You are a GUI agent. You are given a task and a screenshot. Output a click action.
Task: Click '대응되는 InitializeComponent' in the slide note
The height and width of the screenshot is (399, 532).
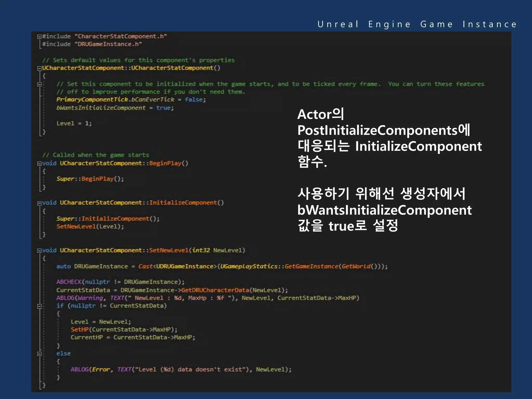click(390, 146)
